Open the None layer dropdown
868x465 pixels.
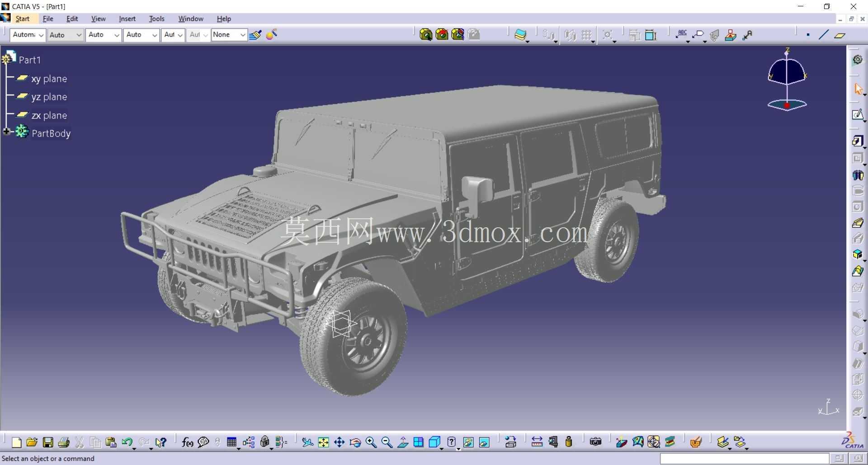(229, 35)
